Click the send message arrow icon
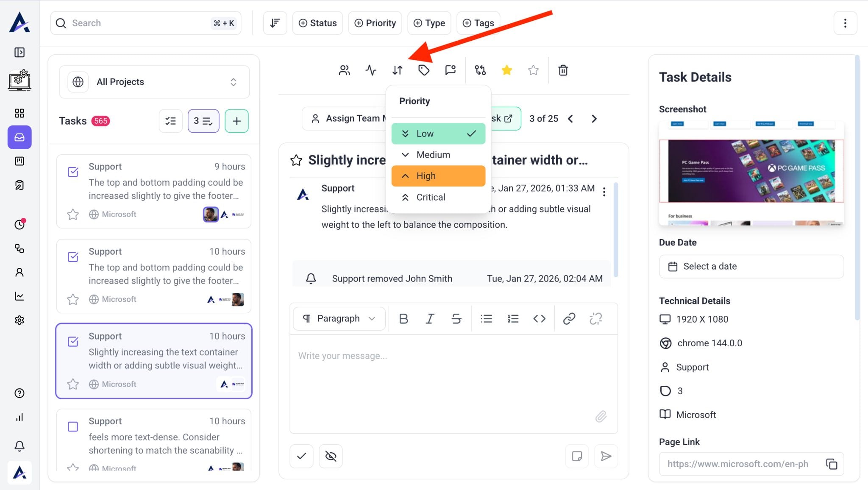868x490 pixels. point(606,456)
